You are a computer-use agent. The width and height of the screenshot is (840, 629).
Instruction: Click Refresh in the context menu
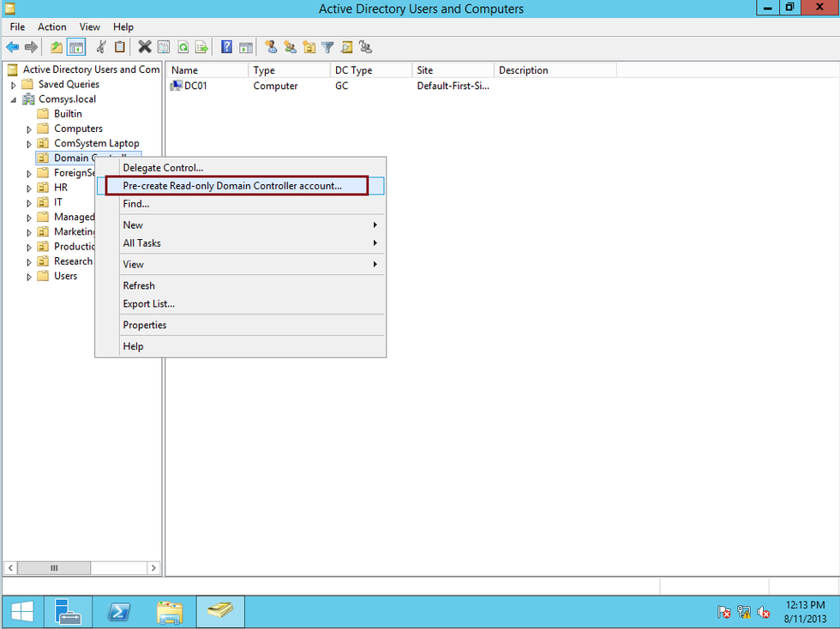click(x=241, y=285)
